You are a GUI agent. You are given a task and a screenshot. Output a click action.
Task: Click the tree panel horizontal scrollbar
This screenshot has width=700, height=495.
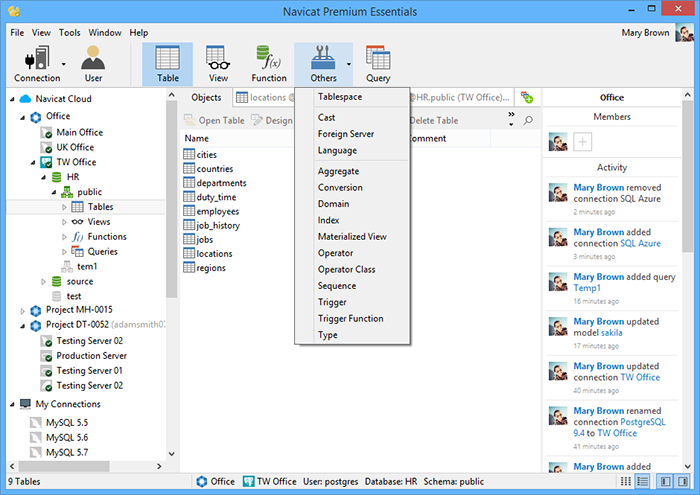[x=65, y=466]
